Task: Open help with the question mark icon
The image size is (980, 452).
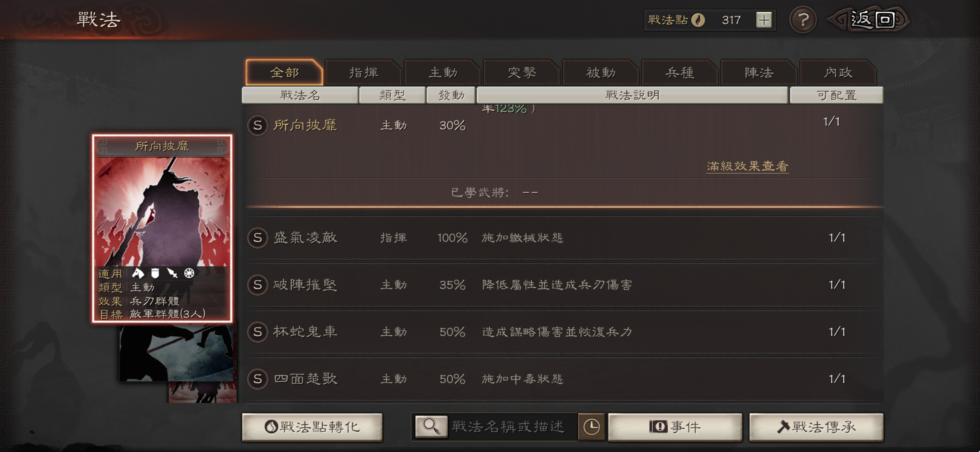Action: 803,20
